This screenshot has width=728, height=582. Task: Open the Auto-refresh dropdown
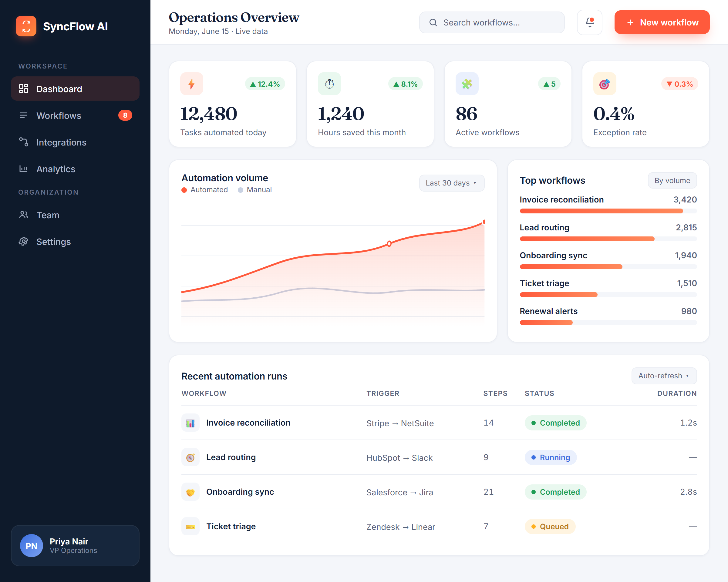point(664,376)
